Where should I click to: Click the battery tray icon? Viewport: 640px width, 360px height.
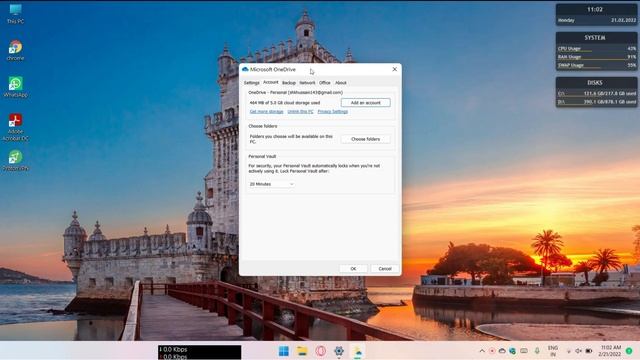(589, 351)
